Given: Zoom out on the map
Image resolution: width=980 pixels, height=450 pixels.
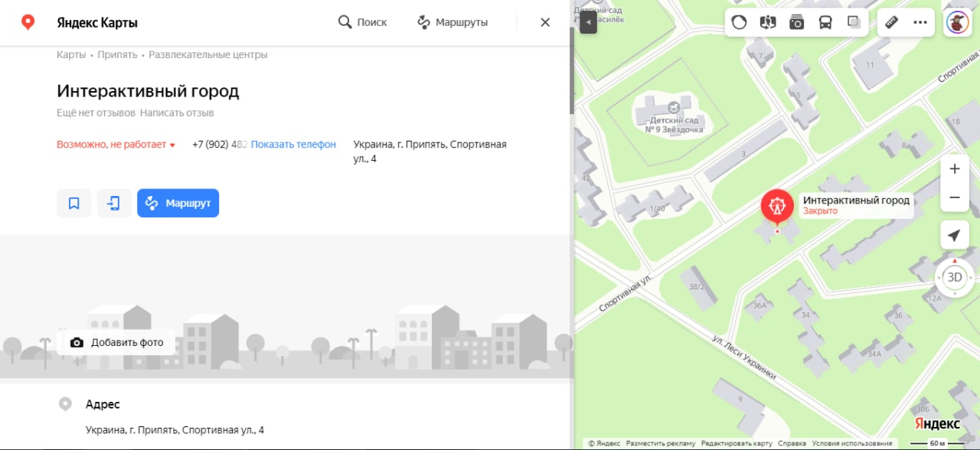Looking at the screenshot, I should [955, 197].
